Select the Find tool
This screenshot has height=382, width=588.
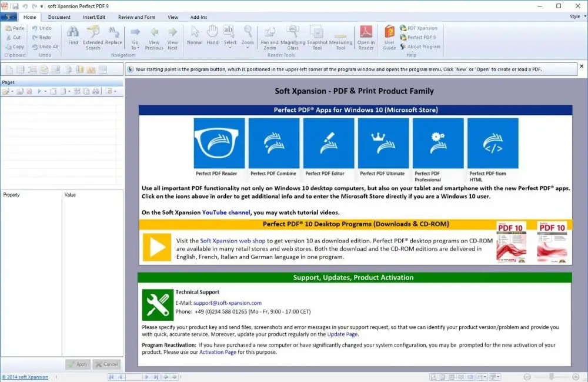click(x=72, y=35)
